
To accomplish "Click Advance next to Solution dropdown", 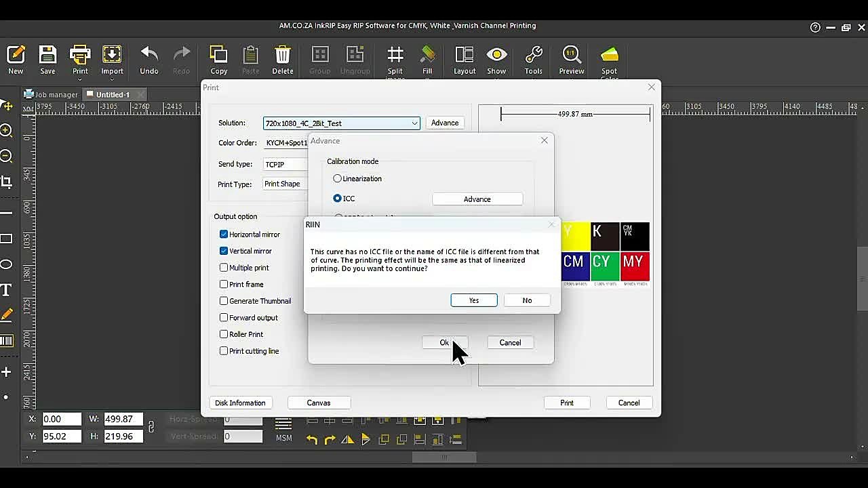I will [x=445, y=123].
